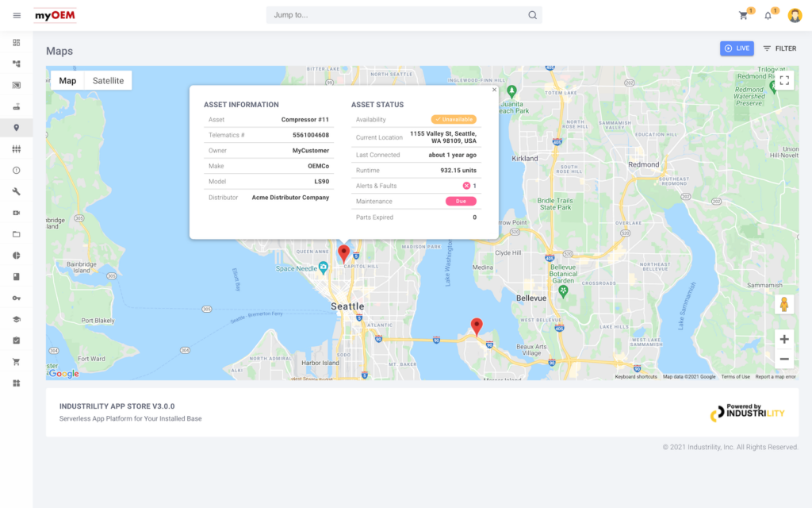Open the video camera tool in sidebar

click(16, 213)
